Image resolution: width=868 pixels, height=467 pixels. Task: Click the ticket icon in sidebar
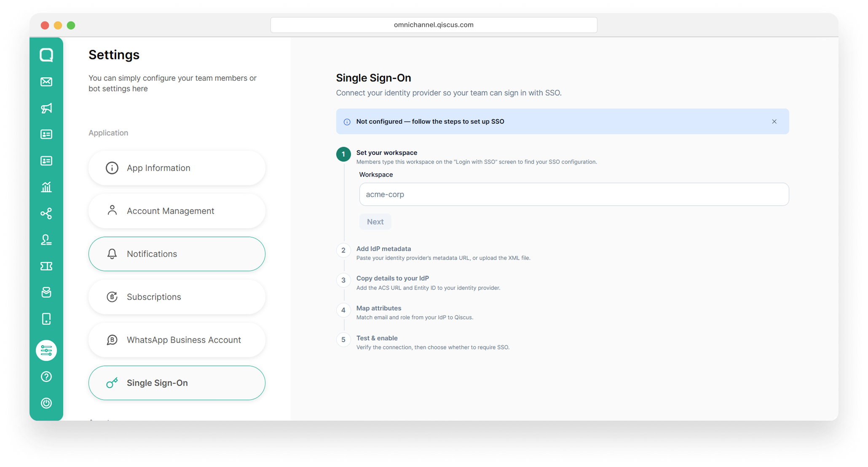(x=46, y=266)
